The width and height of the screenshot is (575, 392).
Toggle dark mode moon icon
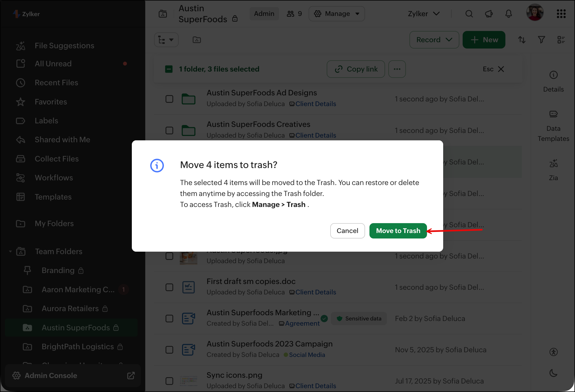pyautogui.click(x=553, y=373)
